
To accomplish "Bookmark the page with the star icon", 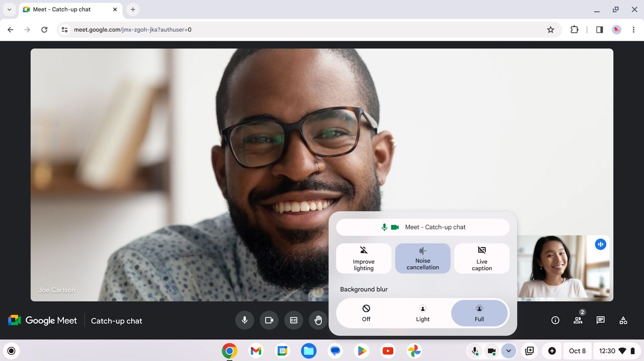I will [x=550, y=30].
